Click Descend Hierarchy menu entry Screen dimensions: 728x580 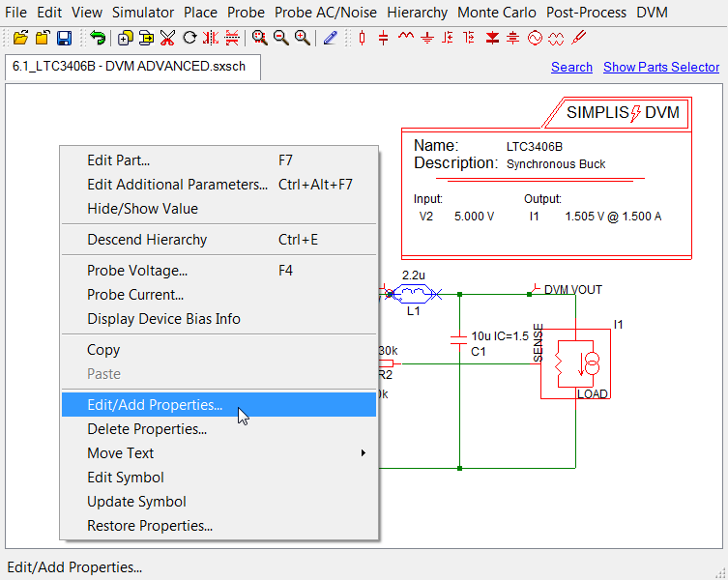click(x=147, y=240)
